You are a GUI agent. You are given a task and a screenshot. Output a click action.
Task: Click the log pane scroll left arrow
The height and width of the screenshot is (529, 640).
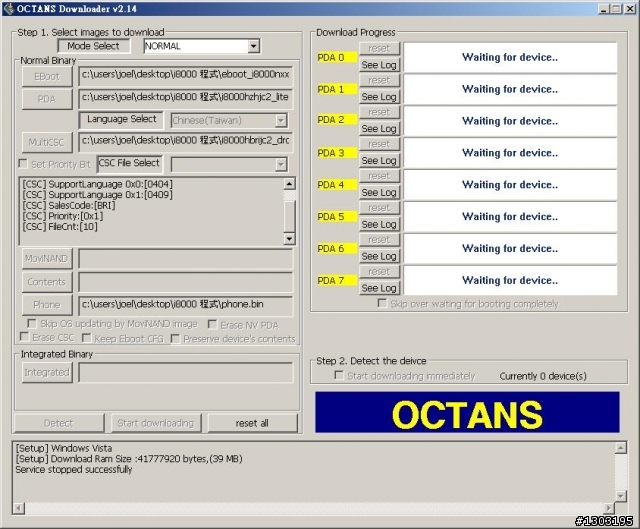tap(18, 508)
